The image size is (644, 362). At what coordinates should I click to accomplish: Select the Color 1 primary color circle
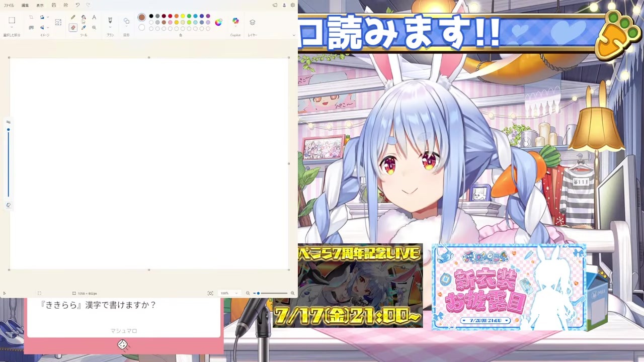141,18
